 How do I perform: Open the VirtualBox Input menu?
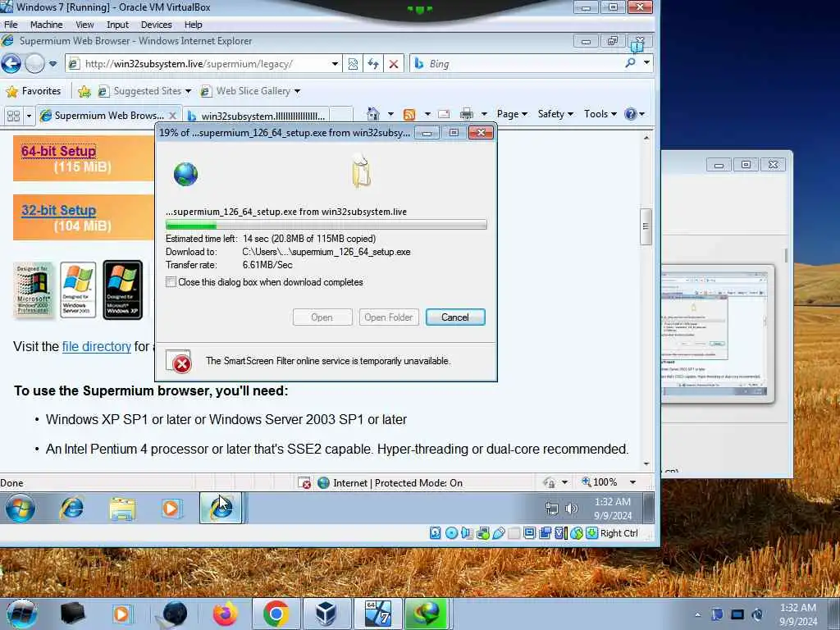click(x=117, y=25)
